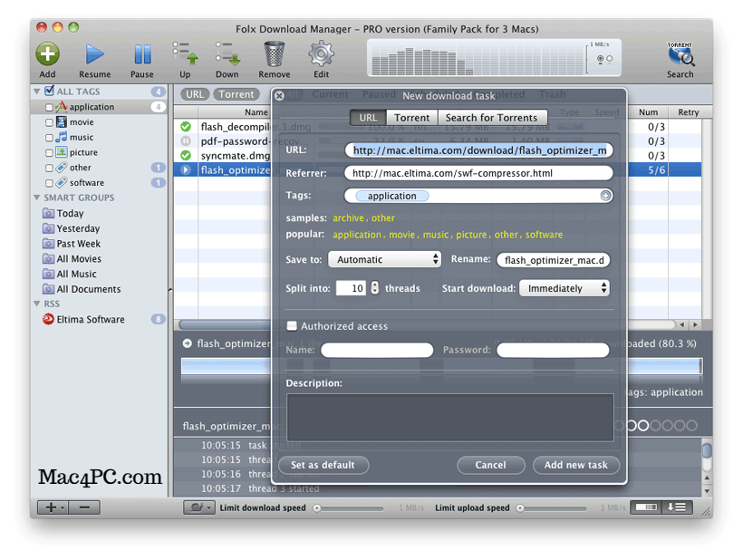The image size is (743, 560).
Task: Toggle the download list view icon at bottom right
Action: 677,507
